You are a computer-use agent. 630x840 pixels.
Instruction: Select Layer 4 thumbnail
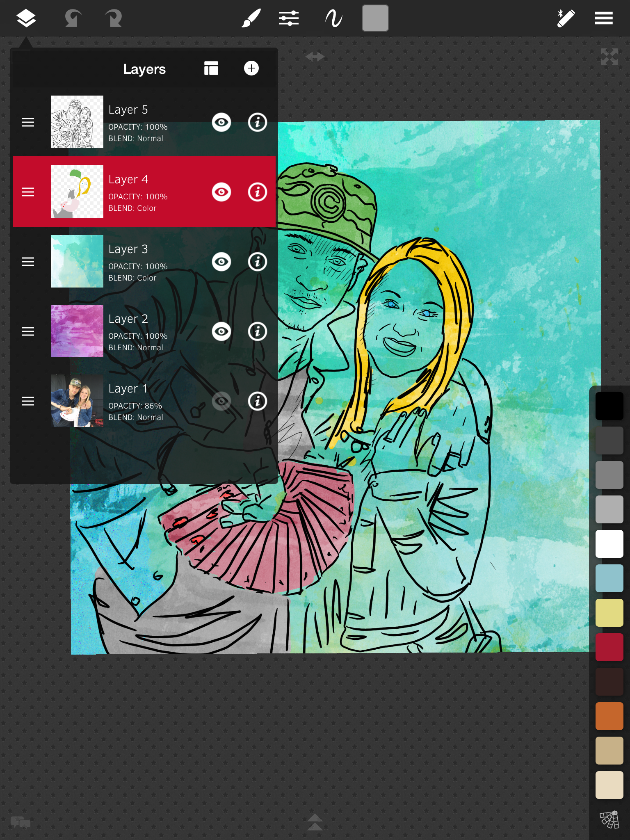tap(77, 192)
